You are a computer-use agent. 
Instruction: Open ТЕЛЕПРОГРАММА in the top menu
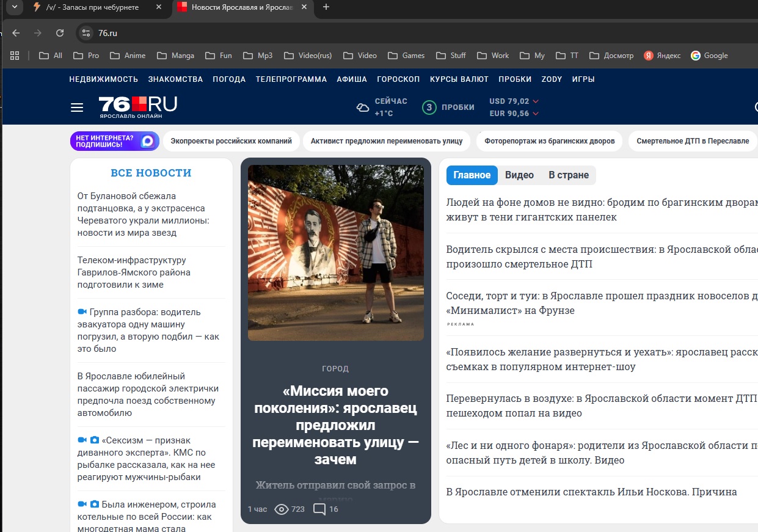pos(291,79)
